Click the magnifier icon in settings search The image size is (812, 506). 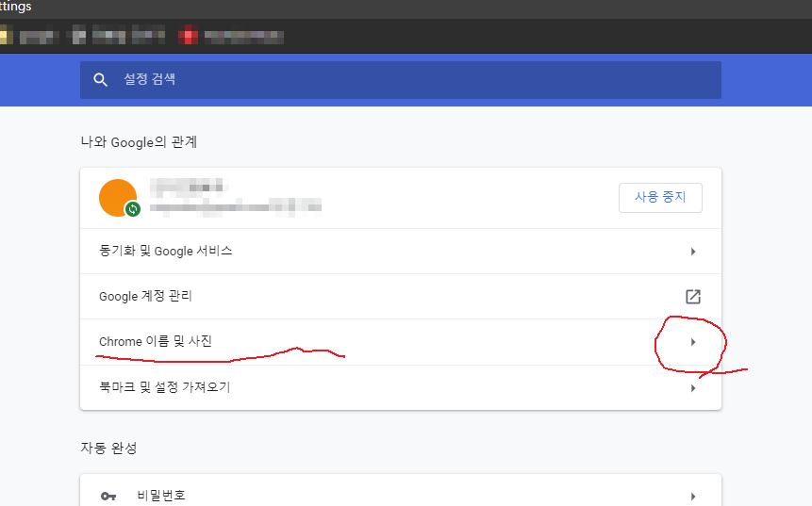[x=101, y=80]
